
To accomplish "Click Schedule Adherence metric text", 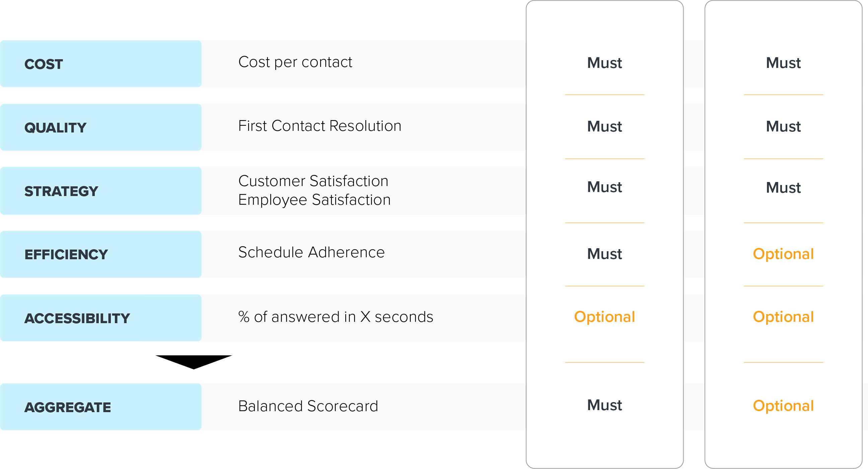I will click(x=311, y=252).
